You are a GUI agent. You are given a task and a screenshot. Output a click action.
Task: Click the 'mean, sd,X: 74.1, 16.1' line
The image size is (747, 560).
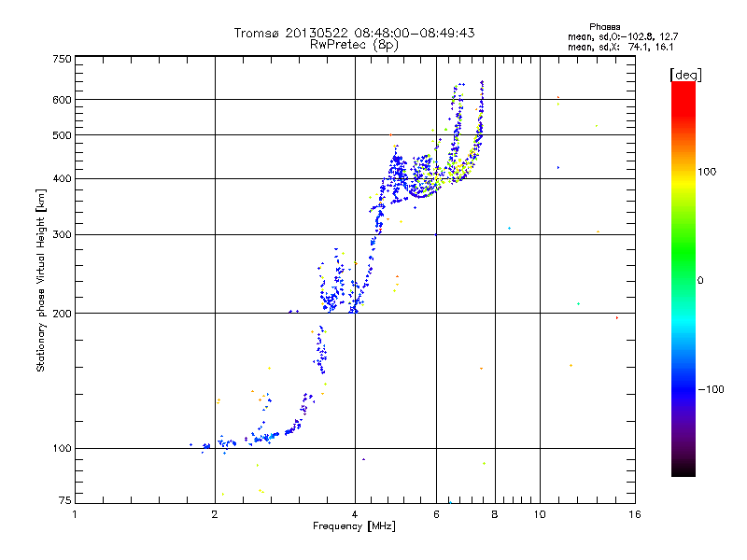point(620,47)
